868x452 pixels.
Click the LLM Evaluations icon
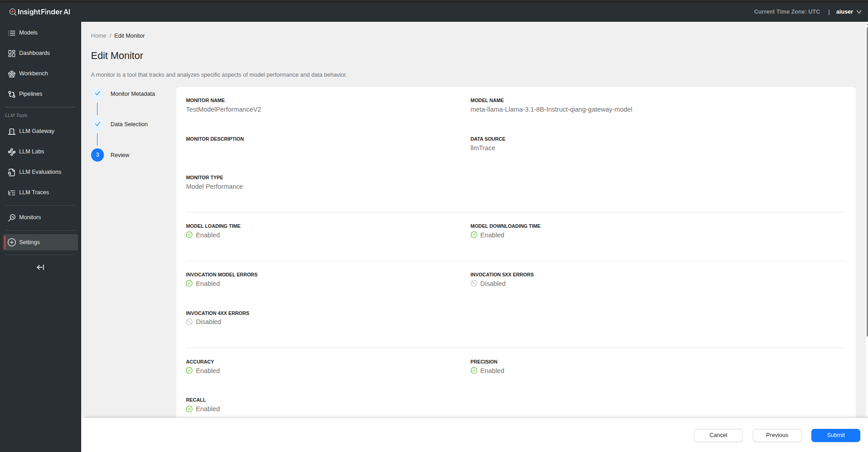tap(12, 172)
